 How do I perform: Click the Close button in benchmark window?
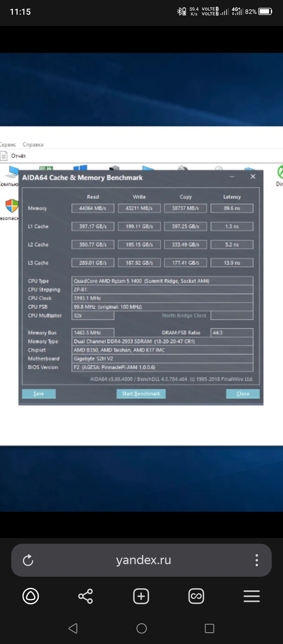click(x=243, y=394)
